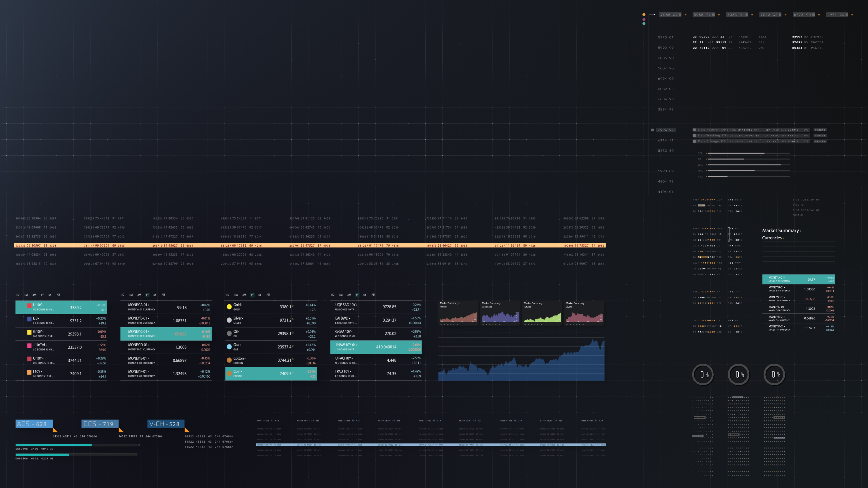Click the 124198 badge on Data Tracking row
Viewport: 868px width, 488px height.
820,136
